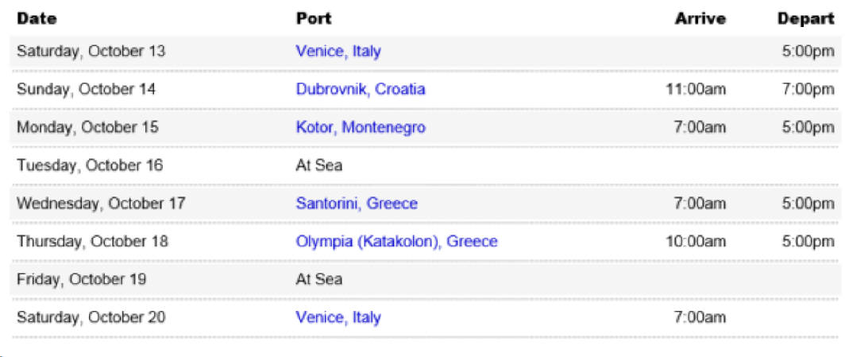Open the Venice, Italy link on October 13
868x357 pixels.
point(338,52)
